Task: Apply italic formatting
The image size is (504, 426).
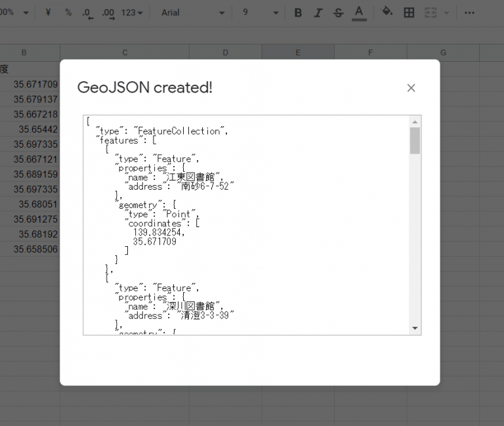Action: (x=318, y=13)
